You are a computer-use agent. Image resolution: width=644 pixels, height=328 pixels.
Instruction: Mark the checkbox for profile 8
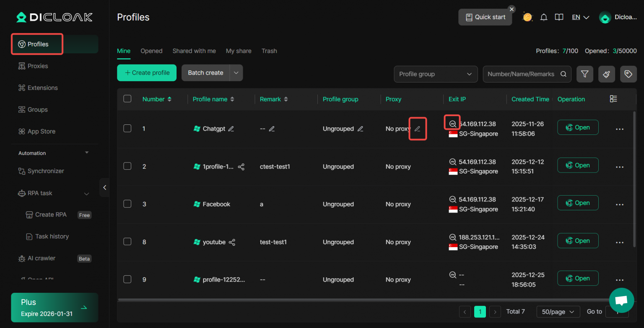127,241
